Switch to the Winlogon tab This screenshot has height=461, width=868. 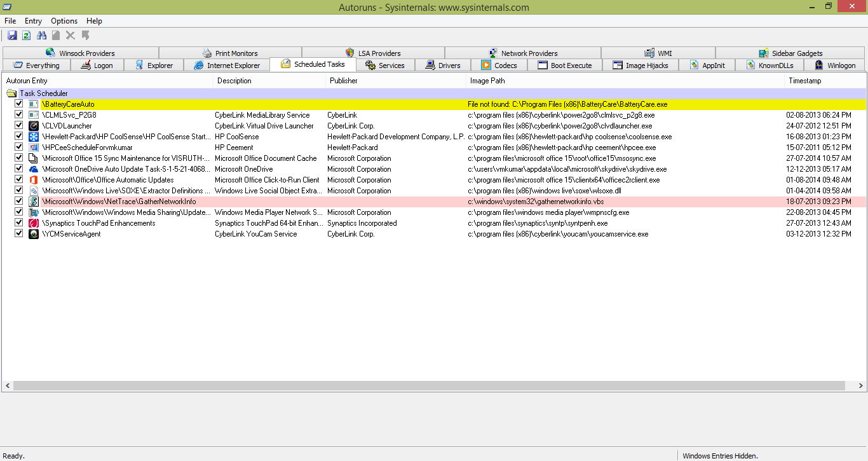[x=835, y=65]
